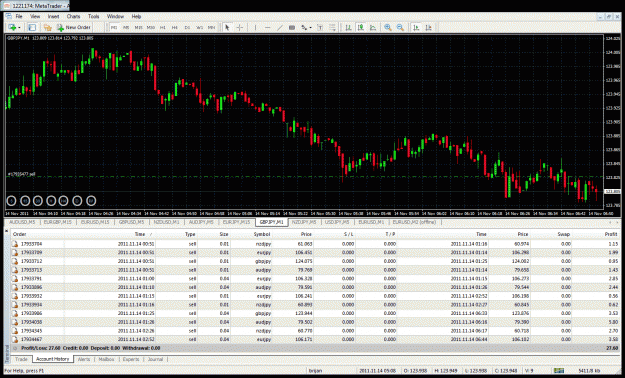
Task: Close the Terminal panel with its small X
Action: tap(6, 231)
